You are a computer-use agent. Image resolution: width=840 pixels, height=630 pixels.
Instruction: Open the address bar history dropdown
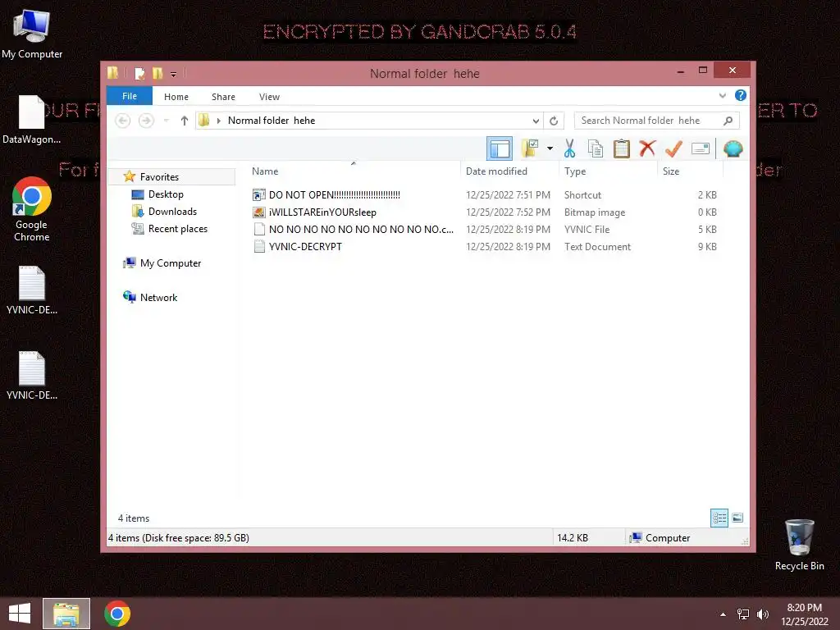(536, 121)
